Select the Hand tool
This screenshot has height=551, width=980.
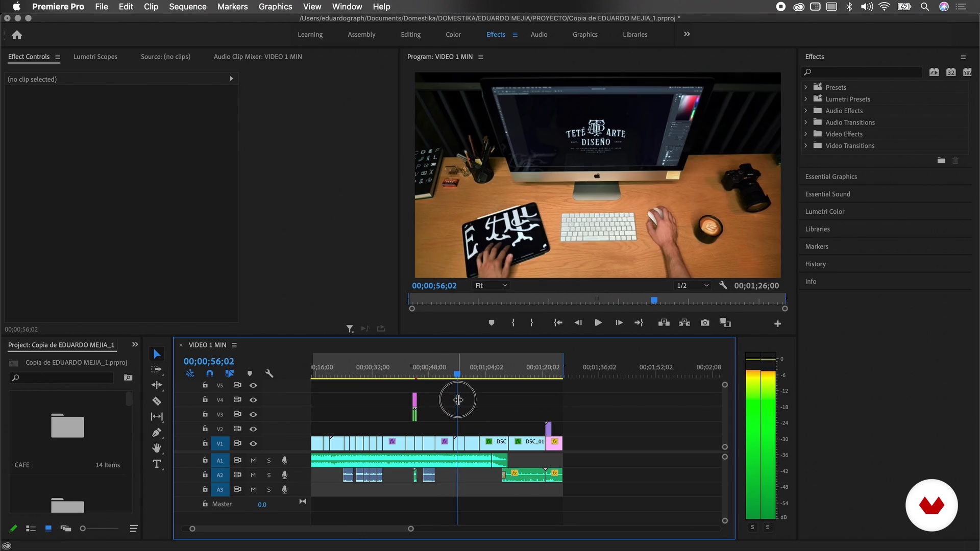pyautogui.click(x=157, y=448)
